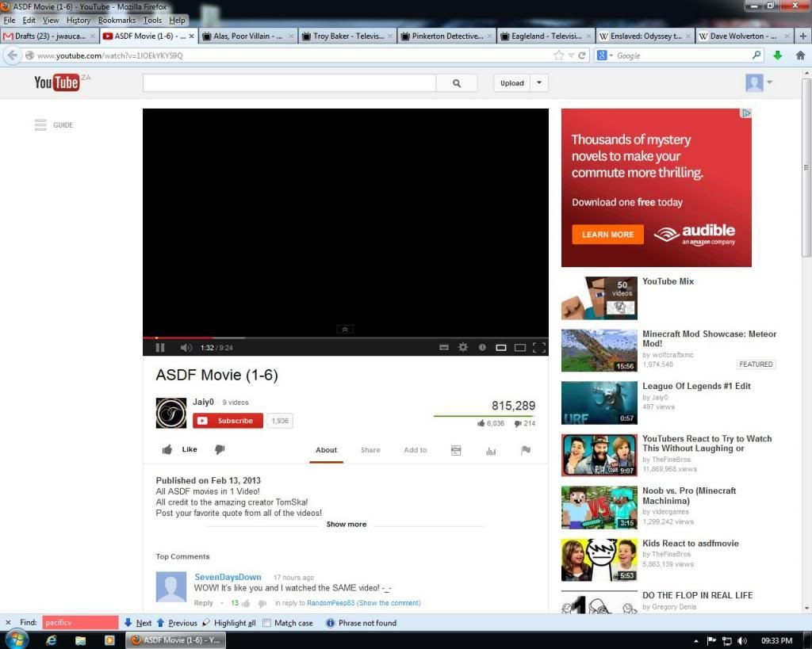The image size is (812, 649).
Task: Report the video with flag icon
Action: pyautogui.click(x=526, y=450)
